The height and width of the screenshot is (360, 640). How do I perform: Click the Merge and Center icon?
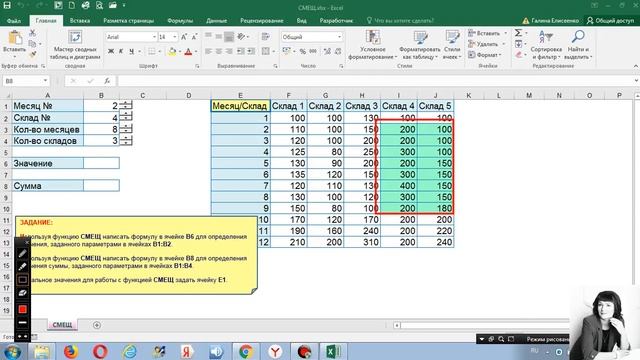[266, 51]
